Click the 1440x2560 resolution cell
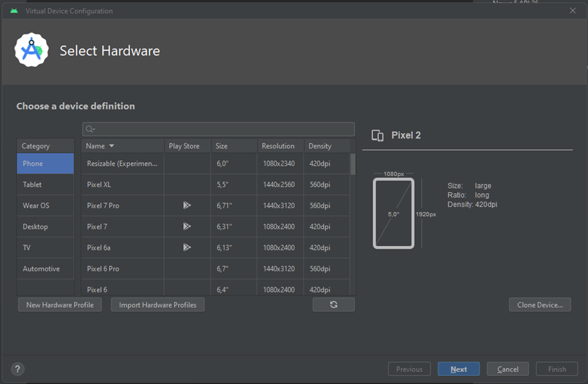Screen dimensions: 588x384 click(x=279, y=184)
